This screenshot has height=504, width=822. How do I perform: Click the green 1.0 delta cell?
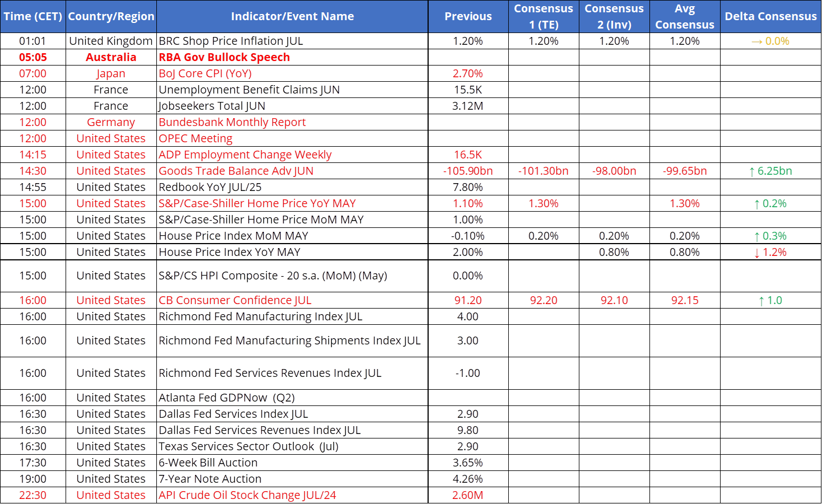tap(771, 300)
